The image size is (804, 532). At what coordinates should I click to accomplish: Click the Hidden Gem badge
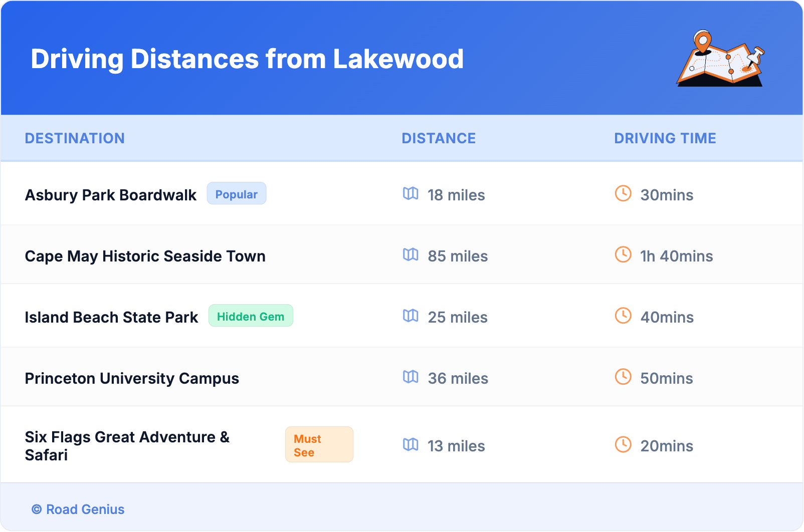251,316
